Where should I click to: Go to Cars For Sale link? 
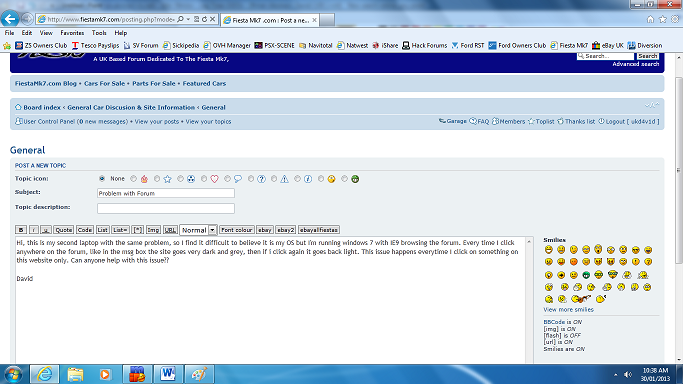coord(104,84)
